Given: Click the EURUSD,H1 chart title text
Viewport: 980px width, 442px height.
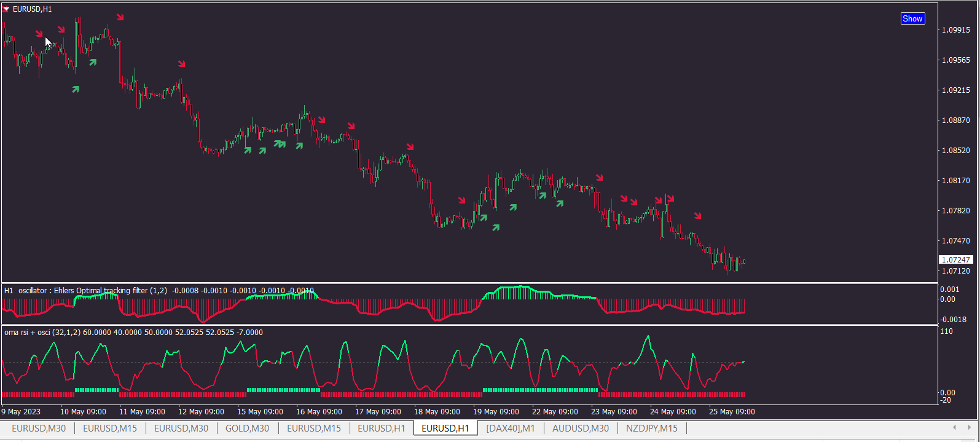Looking at the screenshot, I should [32, 9].
